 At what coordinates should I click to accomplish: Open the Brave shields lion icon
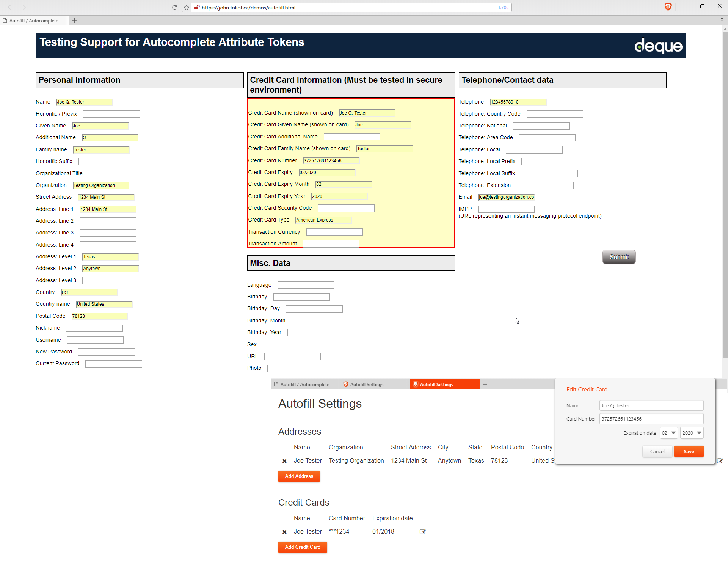click(668, 6)
